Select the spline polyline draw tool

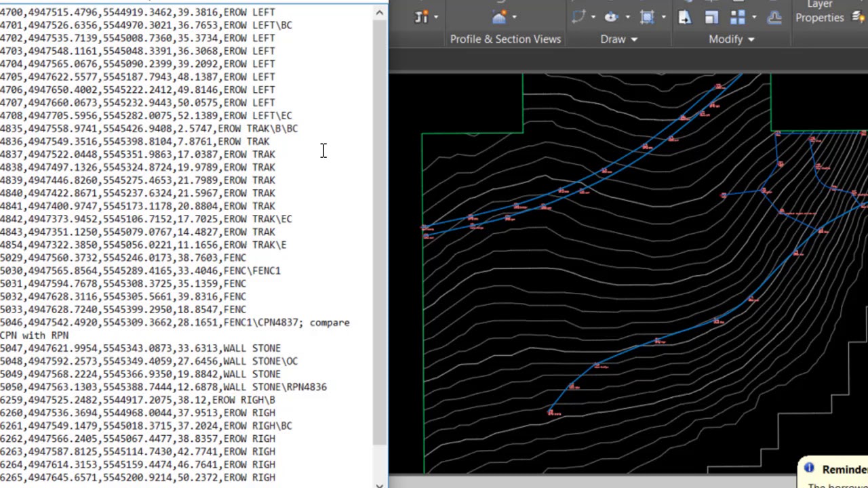(x=578, y=17)
